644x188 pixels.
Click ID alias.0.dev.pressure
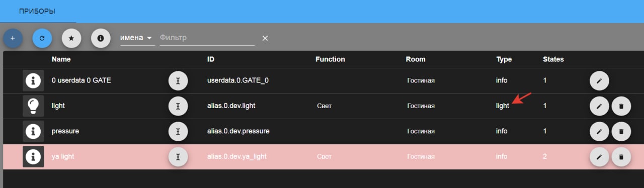[238, 131]
